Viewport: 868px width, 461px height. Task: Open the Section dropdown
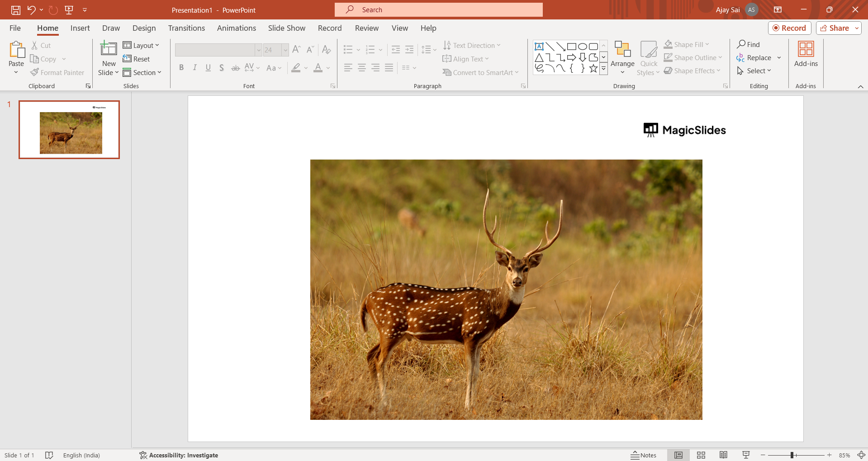(x=142, y=72)
